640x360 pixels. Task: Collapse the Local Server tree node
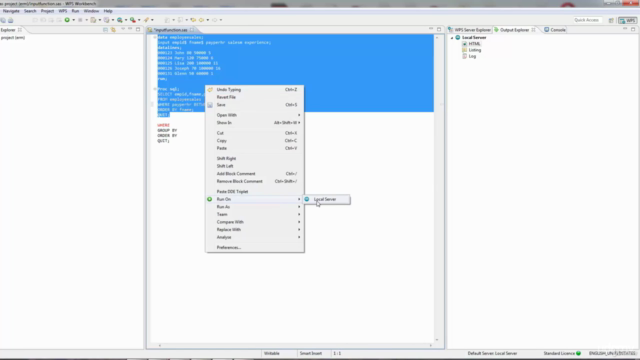452,38
